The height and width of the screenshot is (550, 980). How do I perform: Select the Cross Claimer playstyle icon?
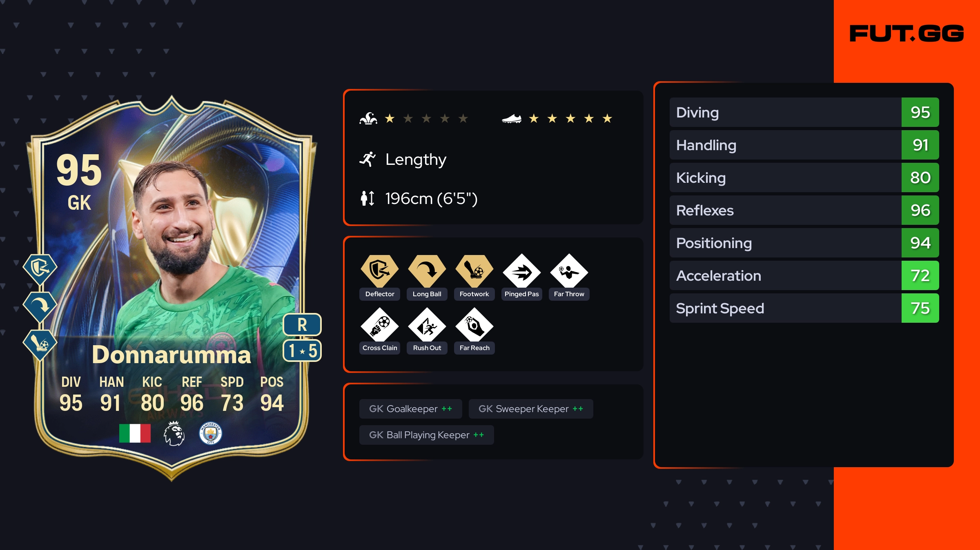[379, 326]
